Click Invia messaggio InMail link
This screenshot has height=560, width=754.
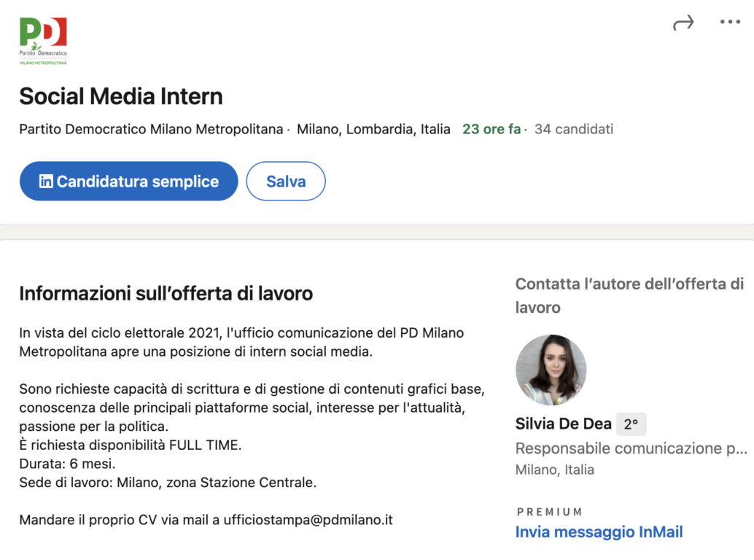coord(599,532)
